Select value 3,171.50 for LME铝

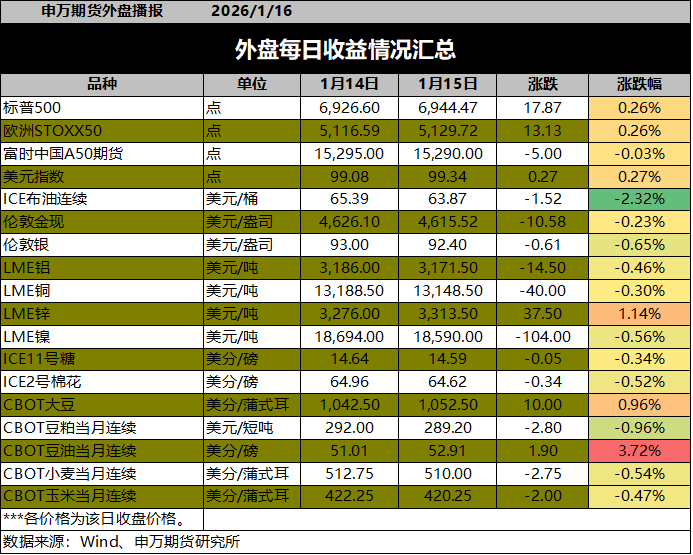[x=448, y=268]
